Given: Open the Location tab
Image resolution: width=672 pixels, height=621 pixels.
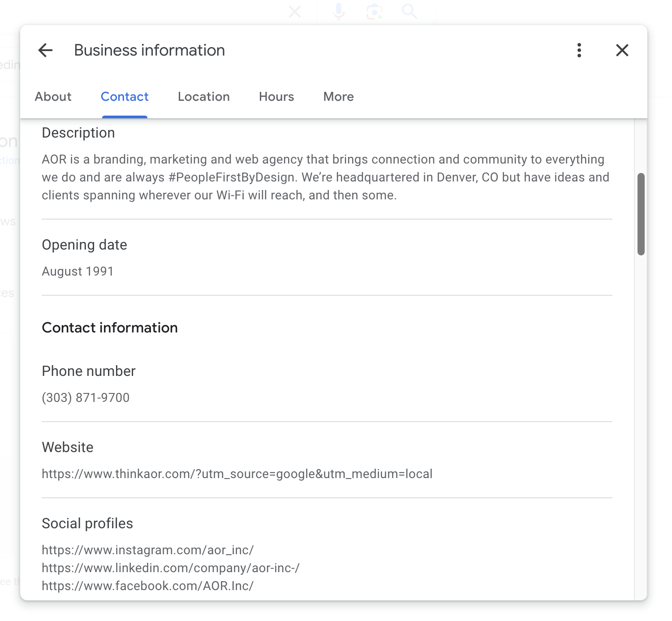Looking at the screenshot, I should click(204, 97).
